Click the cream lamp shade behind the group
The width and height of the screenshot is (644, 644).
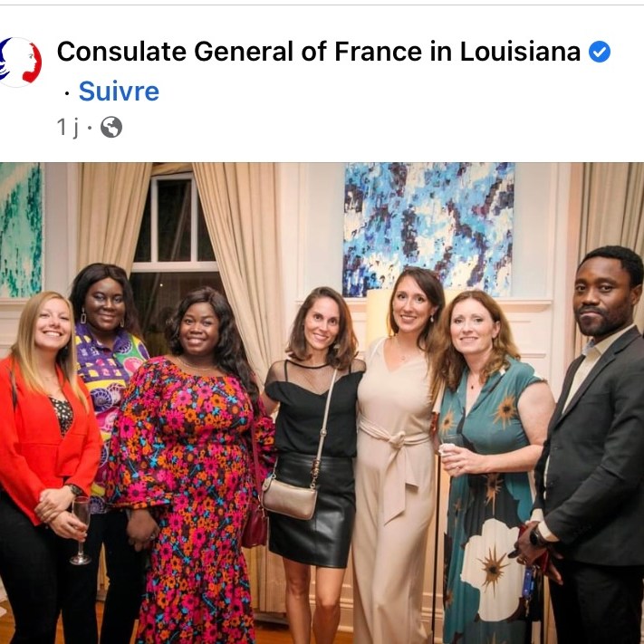tap(379, 316)
